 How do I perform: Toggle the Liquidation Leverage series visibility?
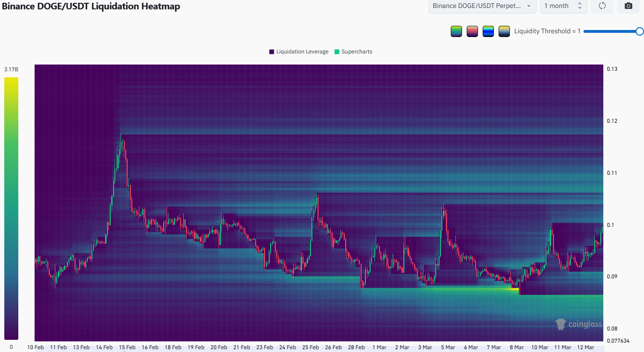click(x=298, y=52)
